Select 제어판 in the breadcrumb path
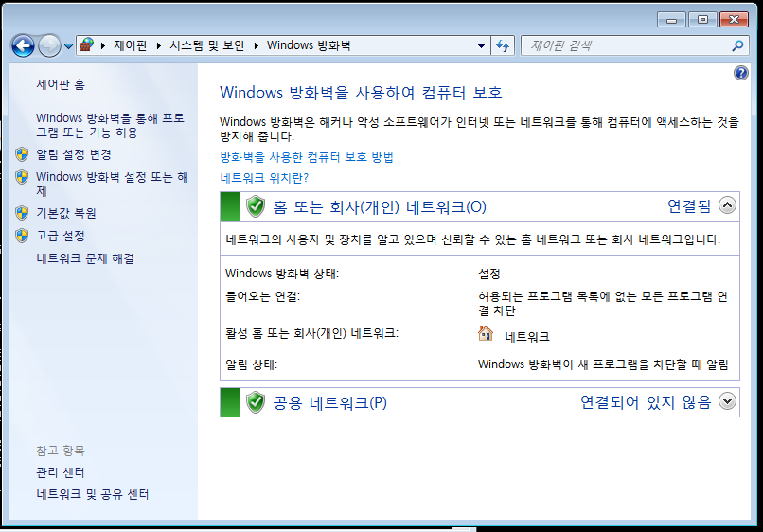 click(x=131, y=45)
